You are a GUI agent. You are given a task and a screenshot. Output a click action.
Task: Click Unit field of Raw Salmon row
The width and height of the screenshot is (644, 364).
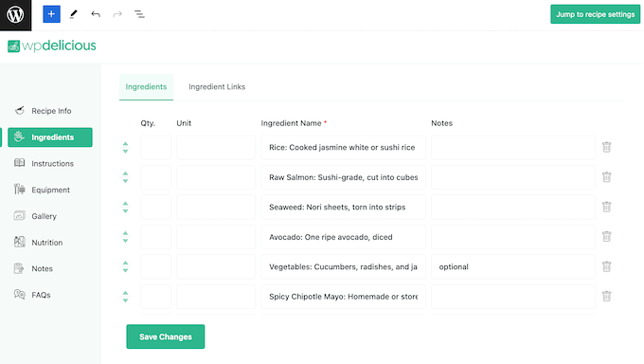[216, 177]
